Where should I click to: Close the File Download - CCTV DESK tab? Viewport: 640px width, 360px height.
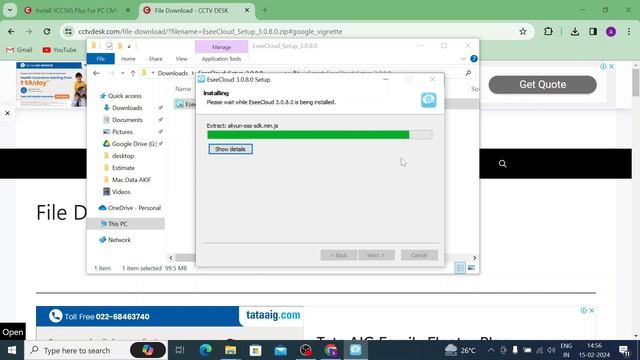coord(247,10)
